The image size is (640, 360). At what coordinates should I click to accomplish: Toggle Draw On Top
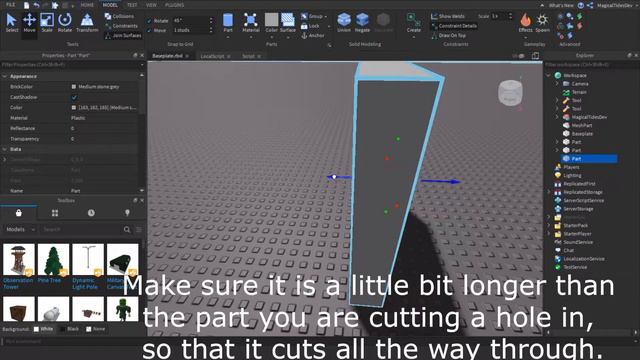pos(448,36)
